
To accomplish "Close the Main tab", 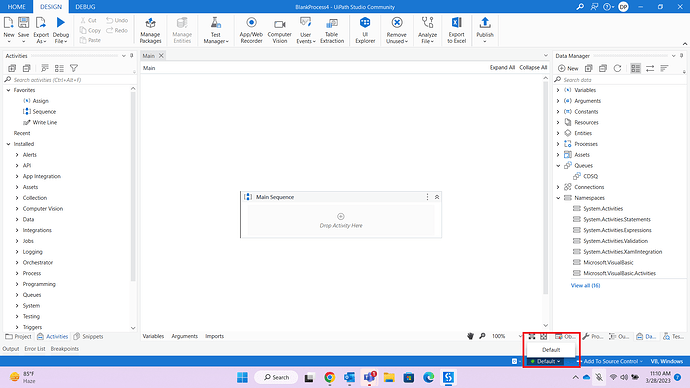I will 161,55.
